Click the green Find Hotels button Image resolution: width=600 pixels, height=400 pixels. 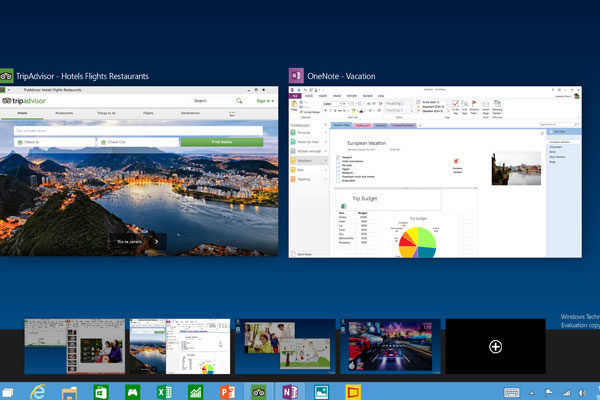pyautogui.click(x=222, y=142)
